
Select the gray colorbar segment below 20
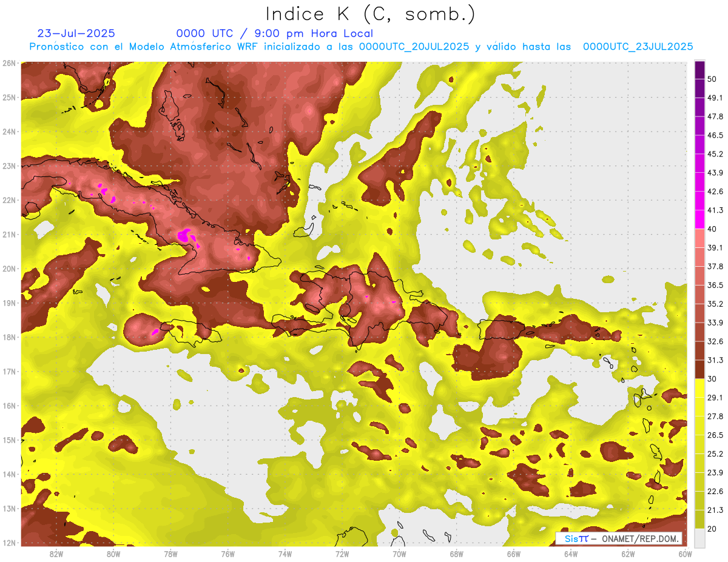(x=699, y=538)
